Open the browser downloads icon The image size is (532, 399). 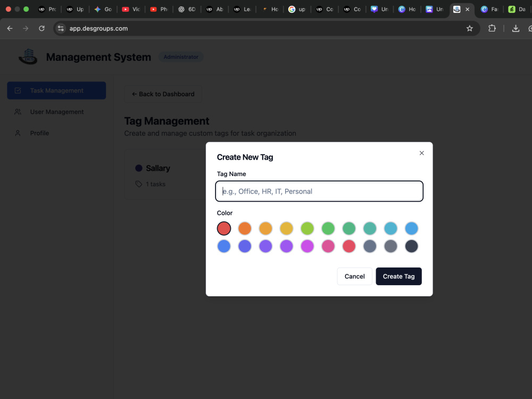(x=516, y=29)
